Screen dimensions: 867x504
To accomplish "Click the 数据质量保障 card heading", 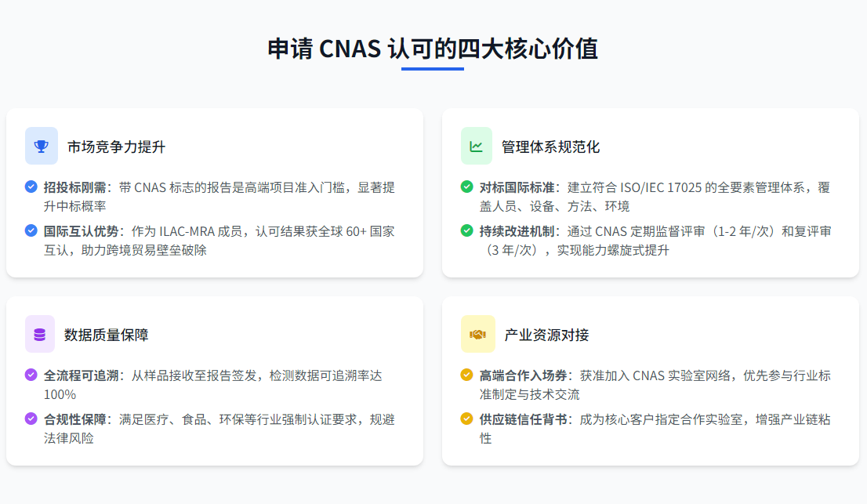I will coord(106,335).
